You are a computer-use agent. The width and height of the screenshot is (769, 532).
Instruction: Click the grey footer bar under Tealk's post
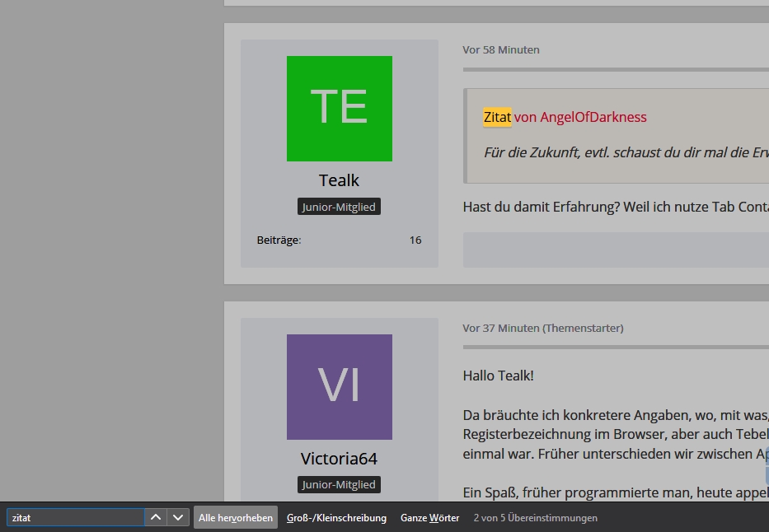(x=615, y=250)
